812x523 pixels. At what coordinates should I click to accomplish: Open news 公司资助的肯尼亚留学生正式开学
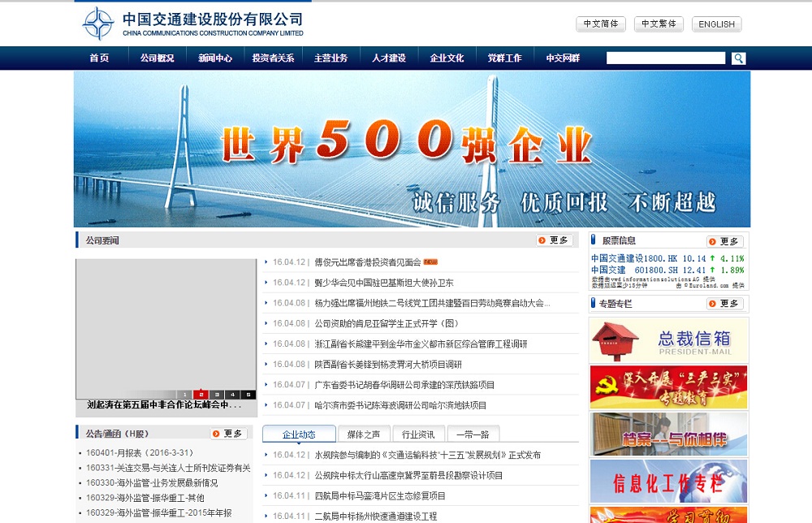click(387, 324)
